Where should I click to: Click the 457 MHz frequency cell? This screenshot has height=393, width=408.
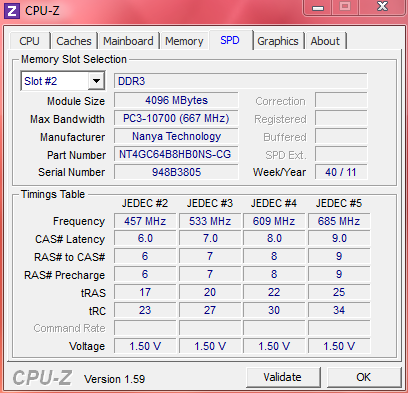[x=145, y=221]
